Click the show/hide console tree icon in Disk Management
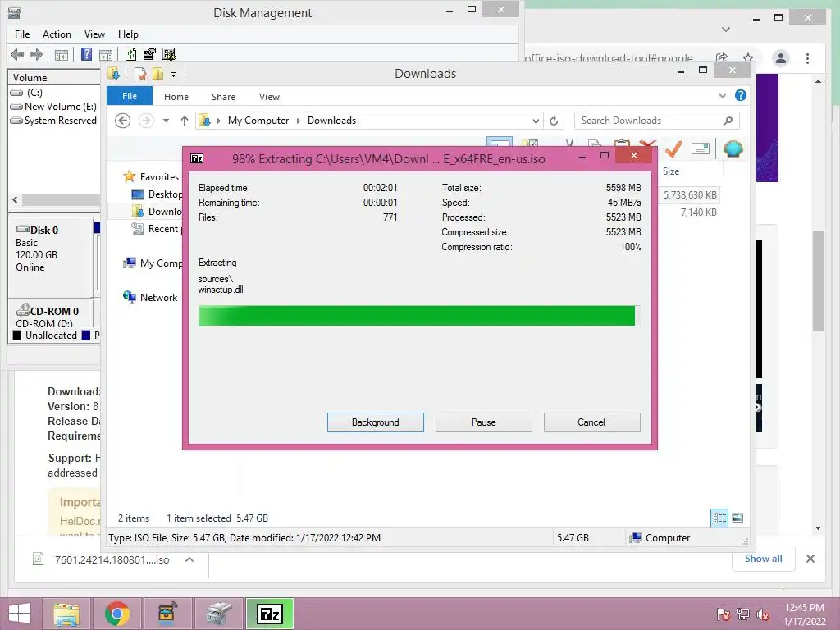This screenshot has width=840, height=630. click(62, 55)
